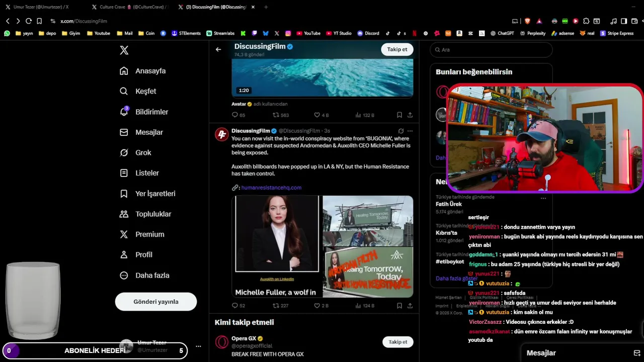Reload the page with the browser refresh button

point(29,21)
